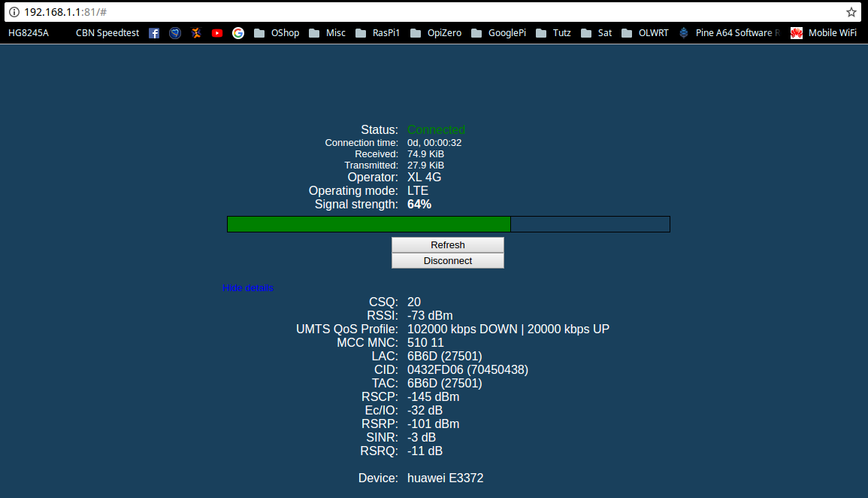This screenshot has height=498, width=868.
Task: Open the CBN Speedtest bookmark
Action: pos(107,33)
